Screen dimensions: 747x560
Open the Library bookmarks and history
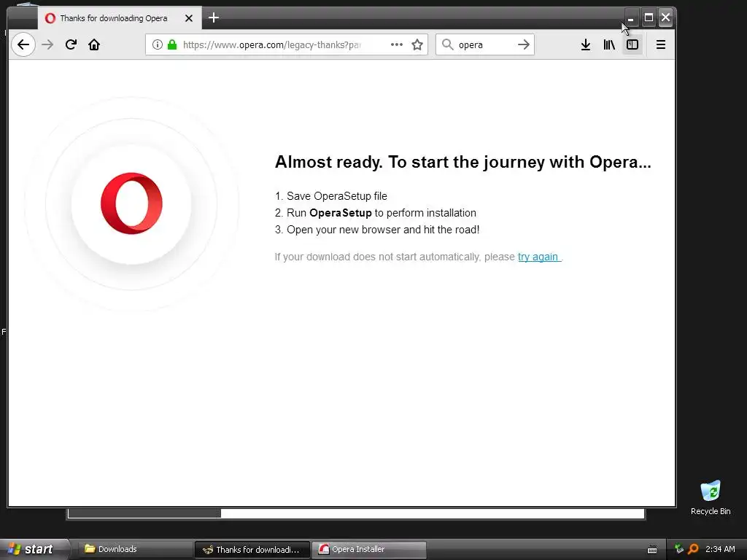[609, 44]
